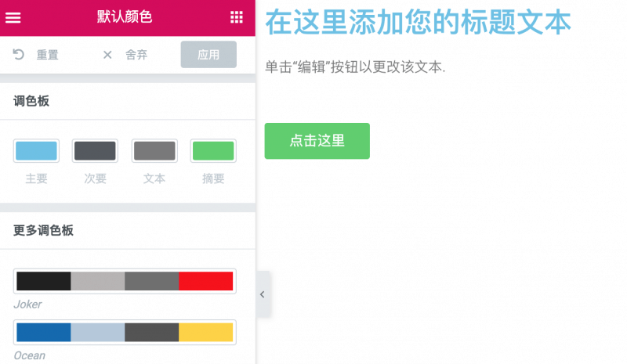Click the 调色板 section header
Viewport: 627px width, 364px height.
tap(33, 101)
